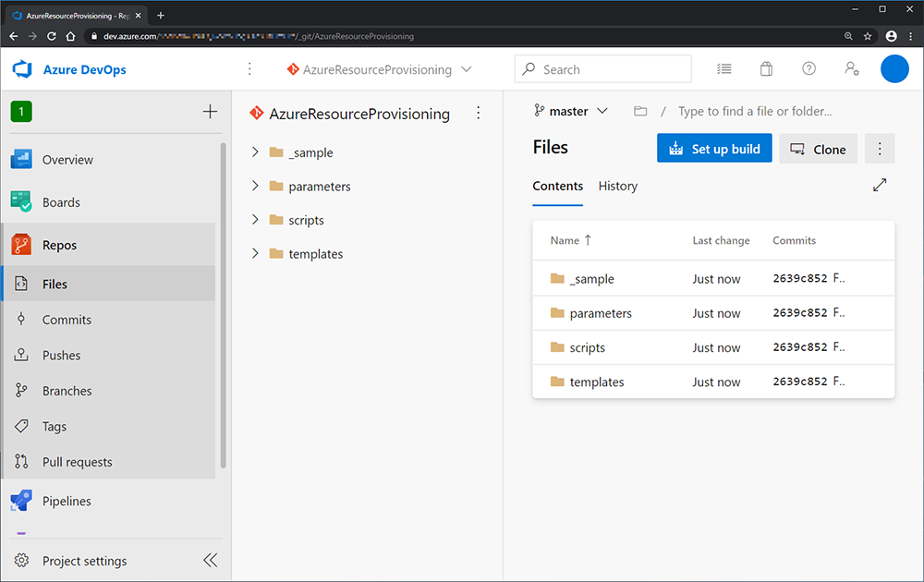Click the browser home icon
This screenshot has height=582, width=924.
pyautogui.click(x=70, y=36)
